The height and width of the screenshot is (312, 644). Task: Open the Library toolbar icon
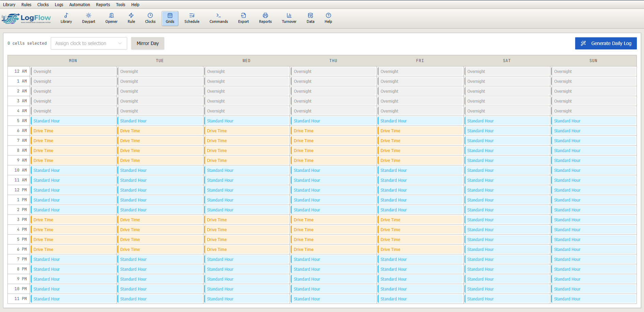66,18
